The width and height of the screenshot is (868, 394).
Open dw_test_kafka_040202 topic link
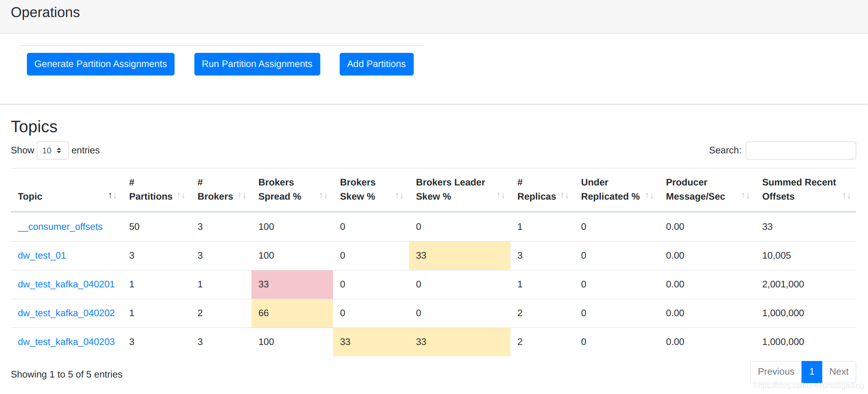pos(66,313)
